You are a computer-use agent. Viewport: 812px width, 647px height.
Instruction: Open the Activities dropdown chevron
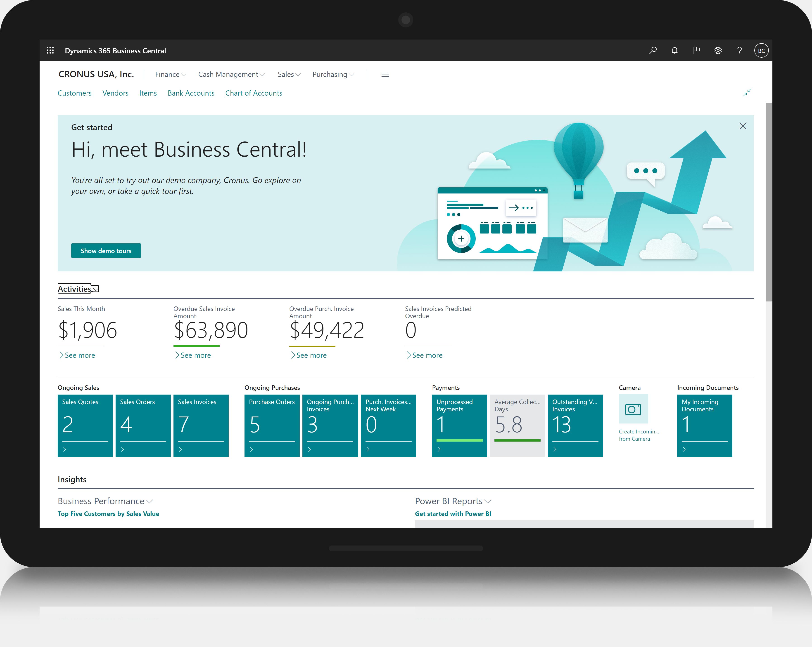coord(96,289)
